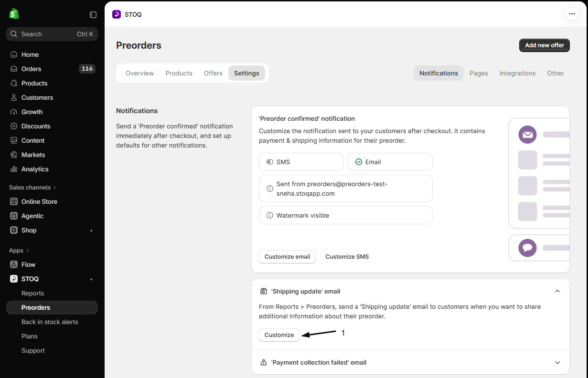Toggle the Email notification checkmark

(x=359, y=162)
